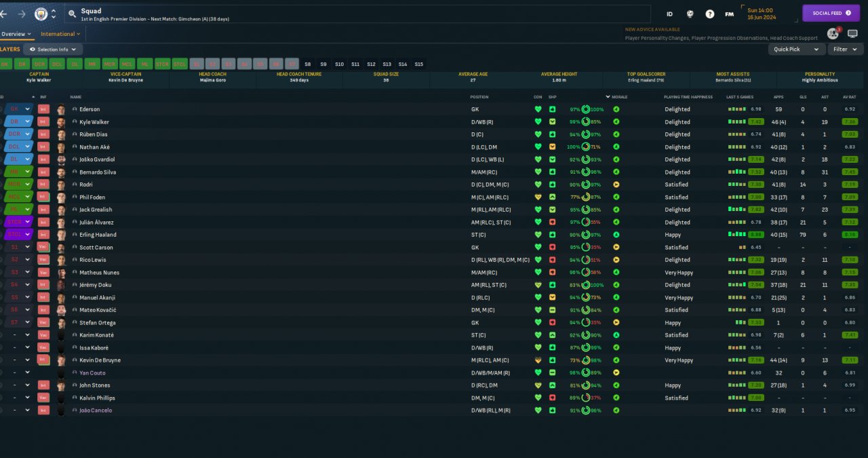This screenshot has width=868, height=458.
Task: Click Ederson's green morale icon
Action: (616, 109)
